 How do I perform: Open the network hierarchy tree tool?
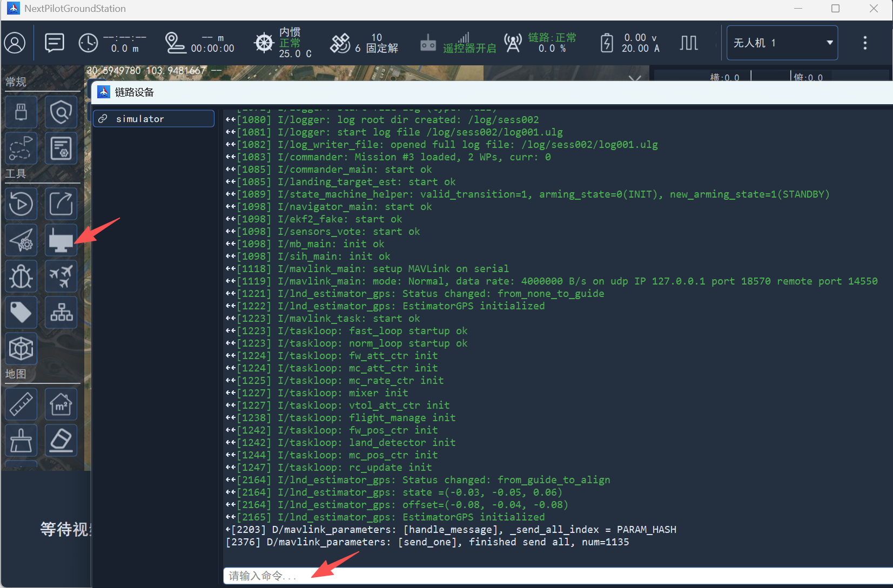point(61,312)
